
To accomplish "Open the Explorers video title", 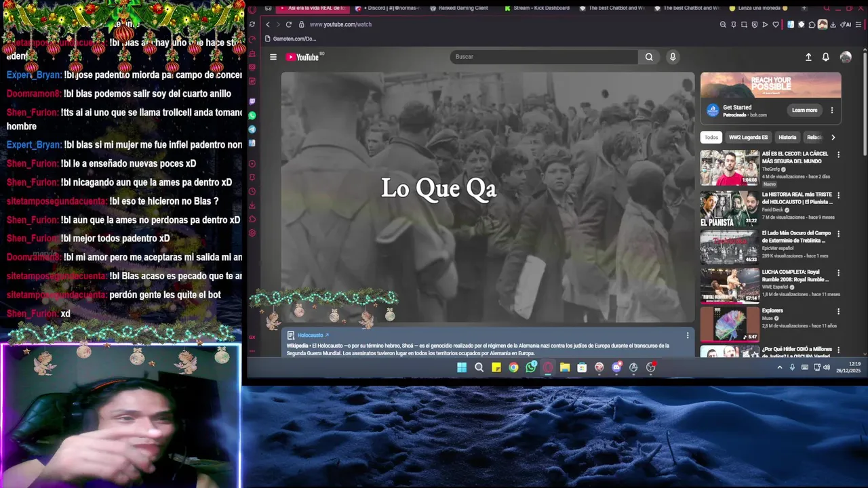I will pos(772,311).
